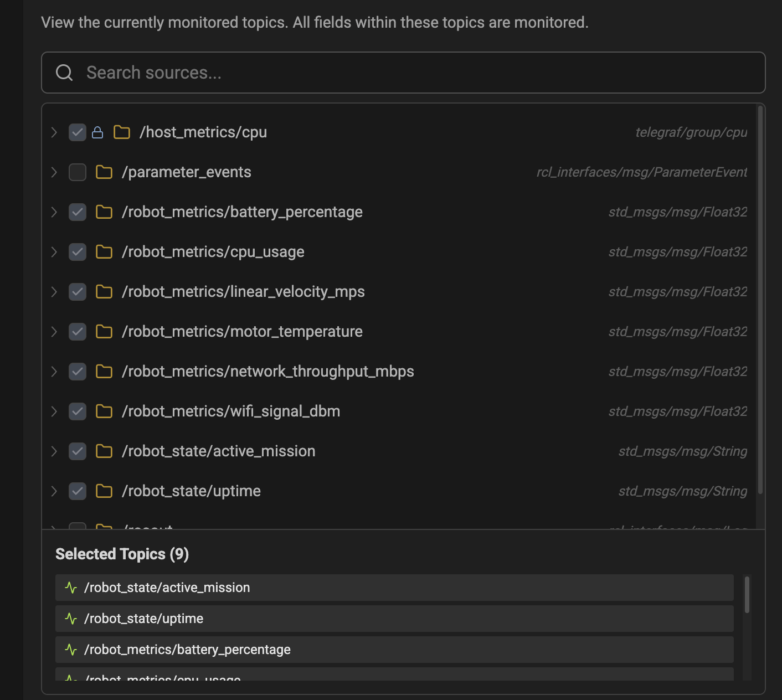The image size is (782, 700).
Task: Click the magnifier icon in search bar
Action: point(64,73)
